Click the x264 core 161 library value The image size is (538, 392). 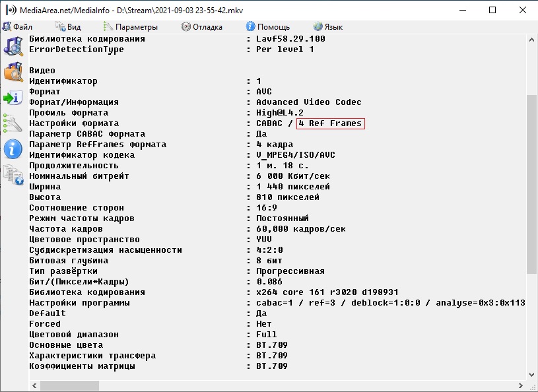(x=327, y=292)
